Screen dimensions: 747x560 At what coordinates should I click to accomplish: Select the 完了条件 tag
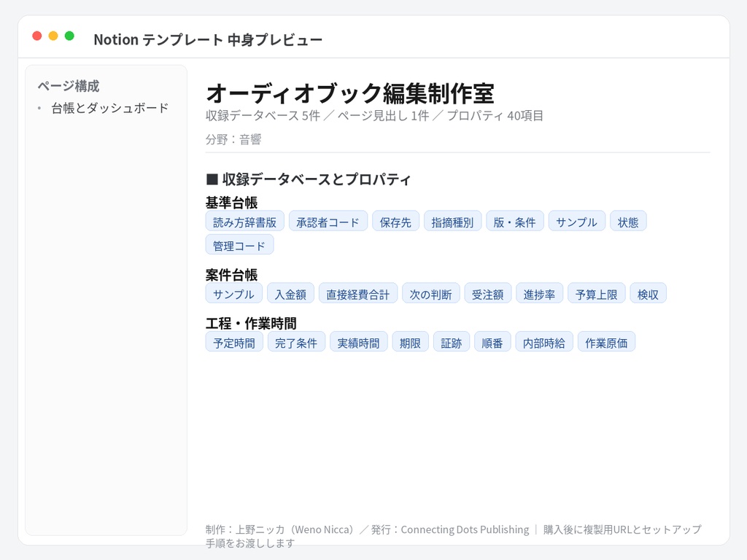tap(296, 342)
